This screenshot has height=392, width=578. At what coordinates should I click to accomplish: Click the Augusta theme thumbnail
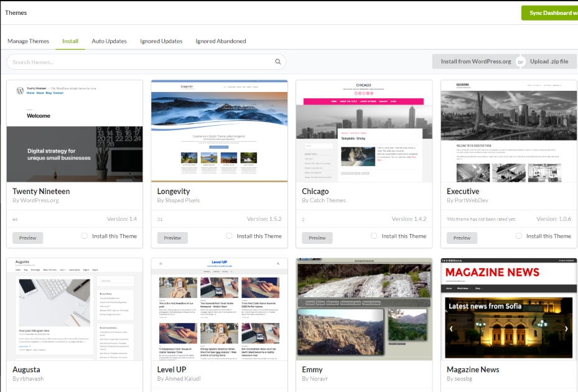75,309
